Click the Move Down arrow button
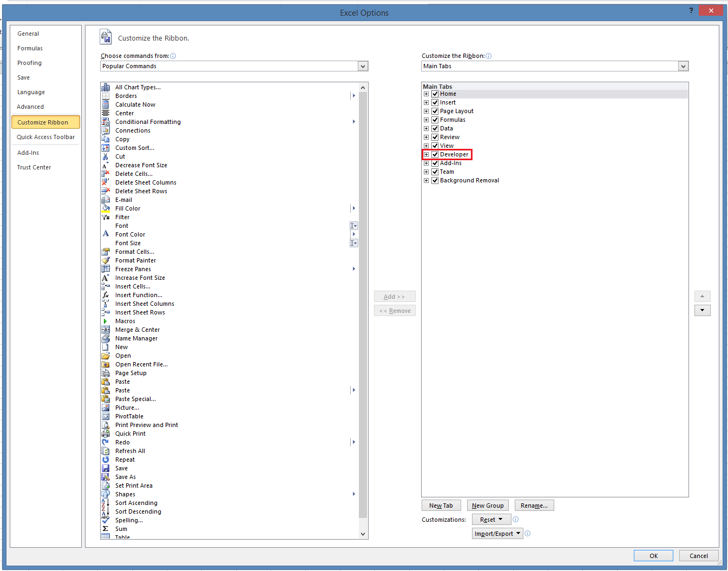Image resolution: width=728 pixels, height=571 pixels. [703, 311]
